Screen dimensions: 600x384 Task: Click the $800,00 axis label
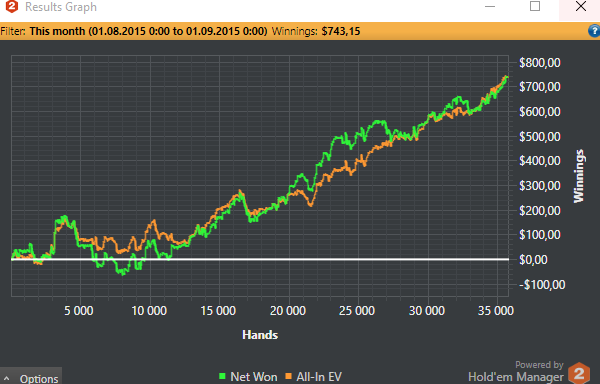click(x=540, y=62)
